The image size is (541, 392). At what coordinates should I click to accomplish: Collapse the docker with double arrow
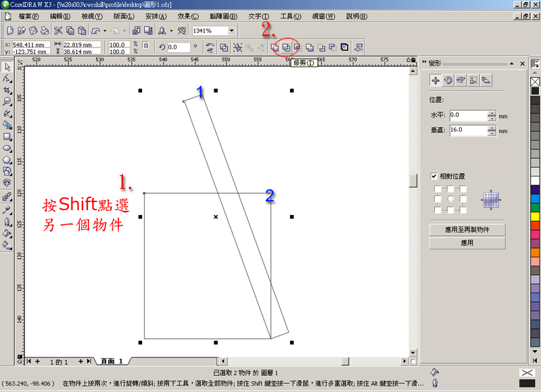(424, 62)
